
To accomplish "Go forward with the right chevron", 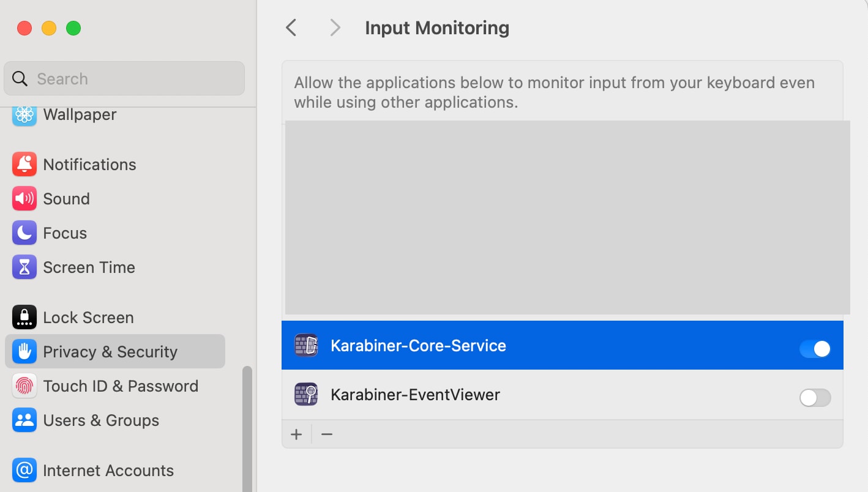I will [335, 28].
